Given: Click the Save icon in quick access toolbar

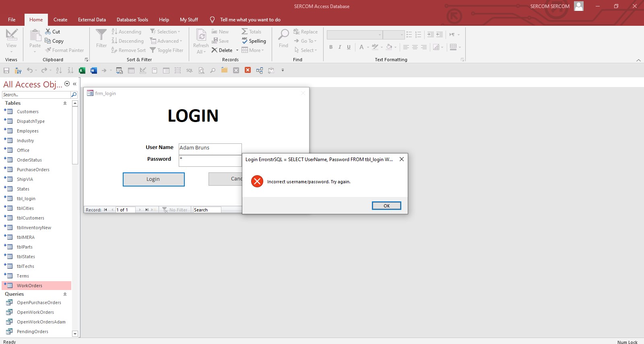Looking at the screenshot, I should [6, 70].
